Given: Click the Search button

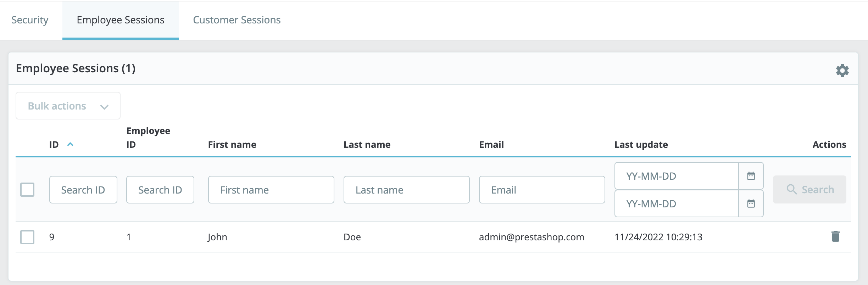Looking at the screenshot, I should coord(809,190).
